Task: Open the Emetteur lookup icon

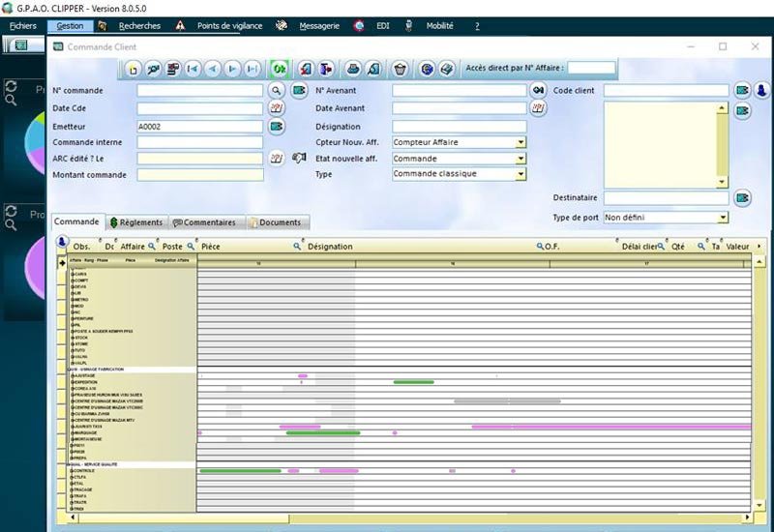Action: 277,127
